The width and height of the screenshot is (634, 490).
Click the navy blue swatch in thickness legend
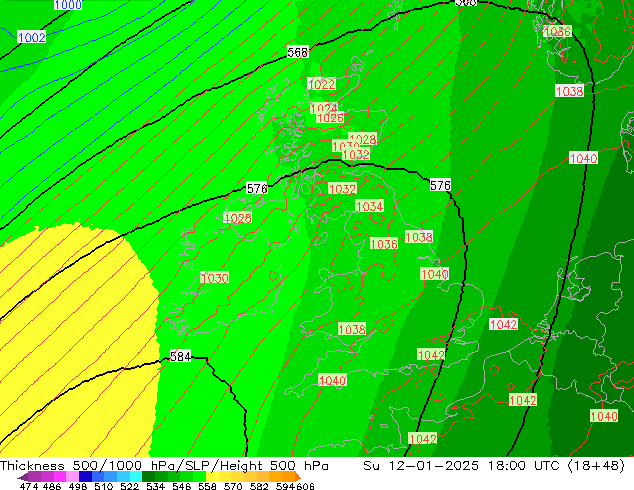pyautogui.click(x=85, y=476)
